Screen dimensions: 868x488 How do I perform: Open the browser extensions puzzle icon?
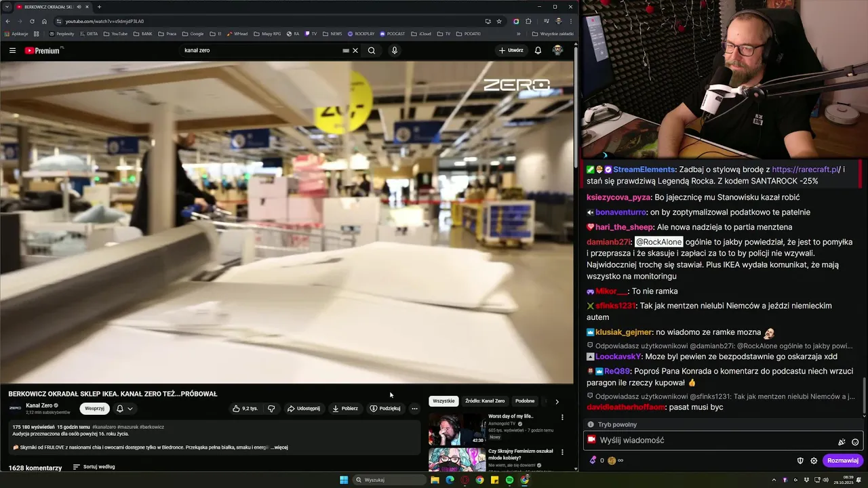(529, 21)
